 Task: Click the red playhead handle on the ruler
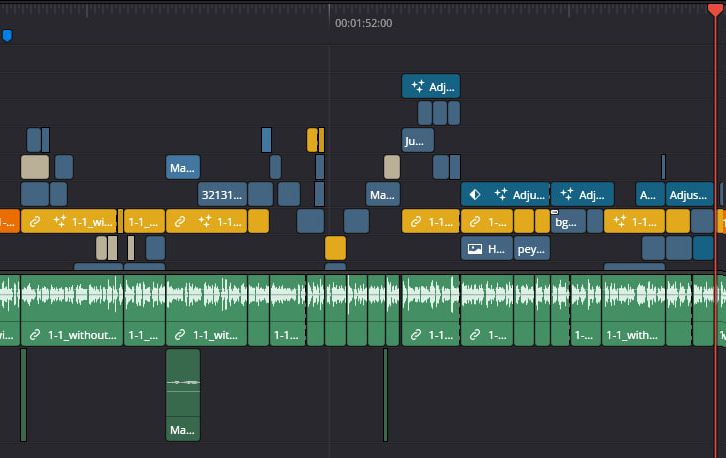click(715, 9)
